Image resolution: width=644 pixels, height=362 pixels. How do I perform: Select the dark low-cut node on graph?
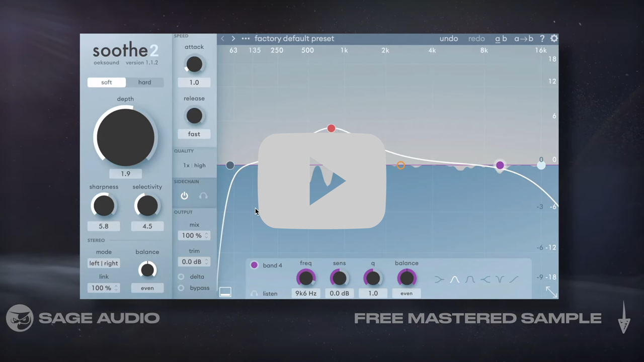click(230, 165)
